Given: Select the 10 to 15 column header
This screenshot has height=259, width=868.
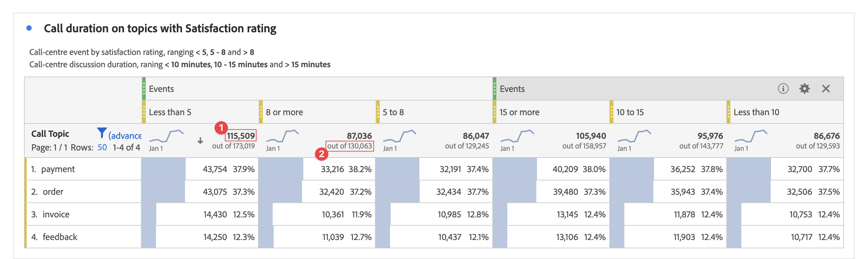Looking at the screenshot, I should (x=630, y=112).
